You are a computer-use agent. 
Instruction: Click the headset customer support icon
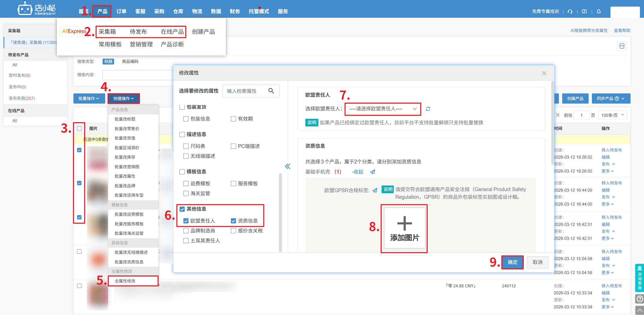point(570,11)
